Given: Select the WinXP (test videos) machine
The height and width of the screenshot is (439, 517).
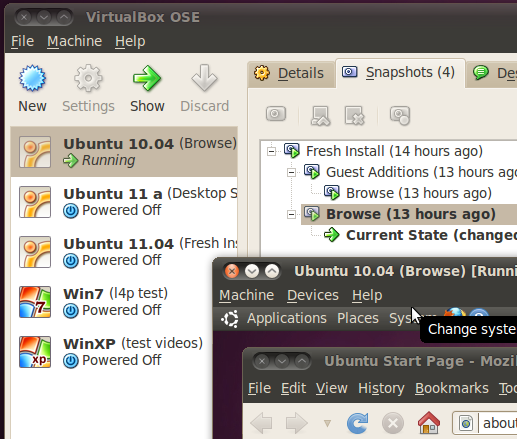Looking at the screenshot, I should click(112, 352).
